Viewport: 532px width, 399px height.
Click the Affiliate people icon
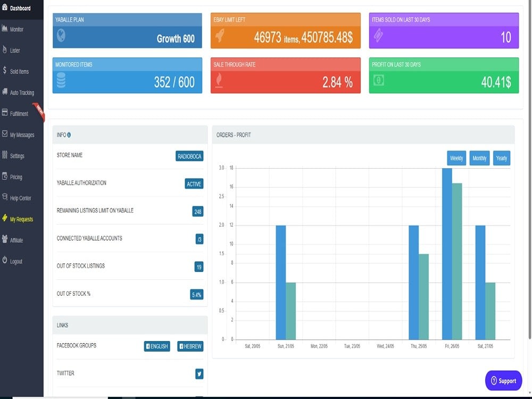tap(5, 239)
